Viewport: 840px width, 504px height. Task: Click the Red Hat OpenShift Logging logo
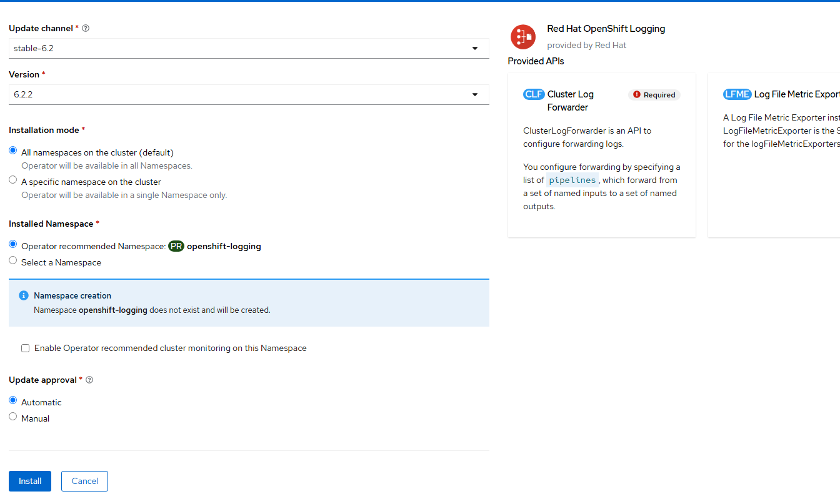pyautogui.click(x=523, y=37)
